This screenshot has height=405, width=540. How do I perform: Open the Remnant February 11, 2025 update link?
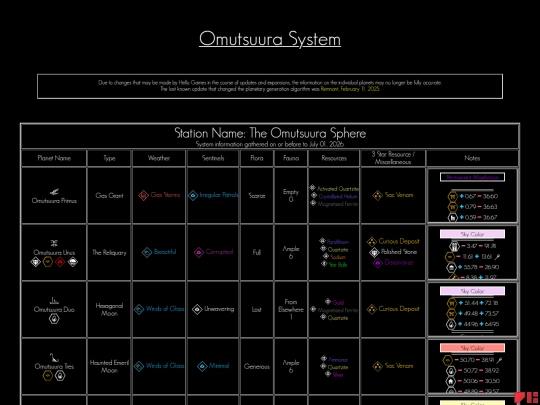click(x=350, y=89)
